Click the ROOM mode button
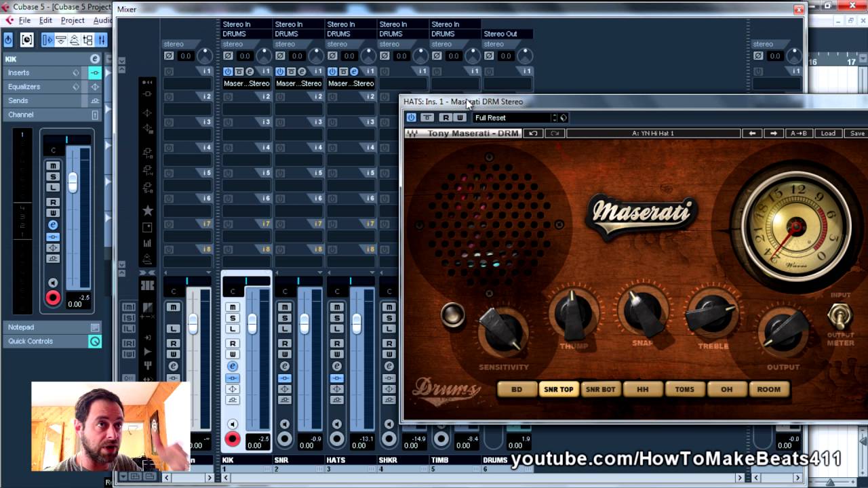868x488 pixels. [769, 390]
